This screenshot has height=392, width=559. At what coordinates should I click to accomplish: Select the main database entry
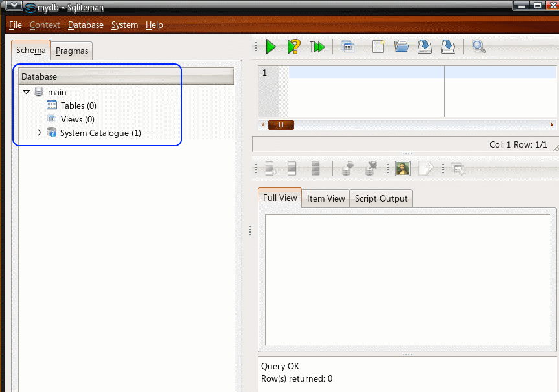(57, 93)
